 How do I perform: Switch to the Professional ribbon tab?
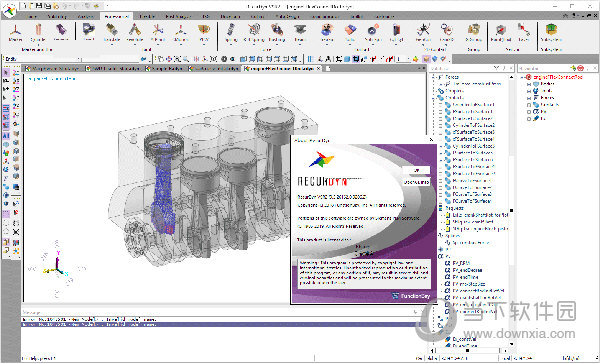click(116, 16)
